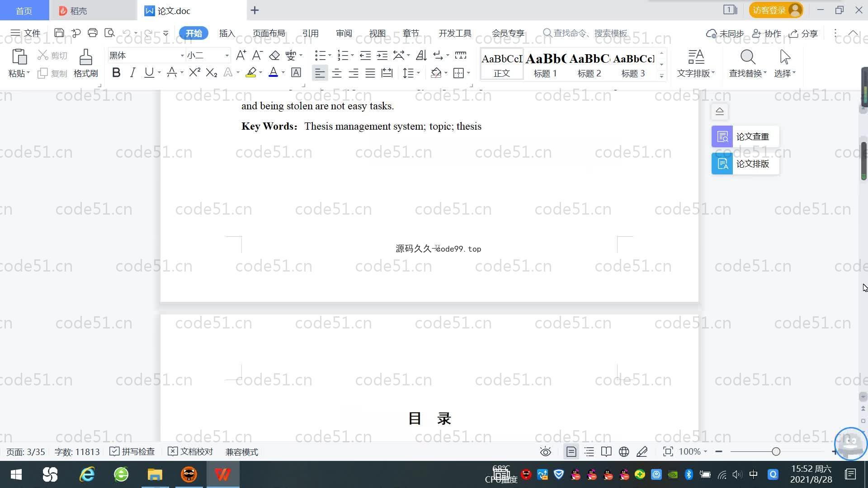Open the Insert (插入) ribbon tab

pyautogui.click(x=227, y=33)
